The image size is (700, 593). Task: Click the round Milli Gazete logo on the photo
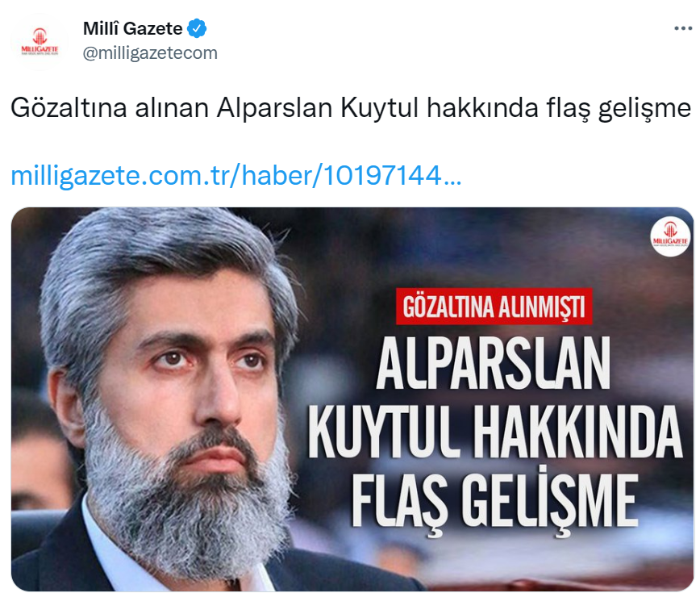(669, 236)
